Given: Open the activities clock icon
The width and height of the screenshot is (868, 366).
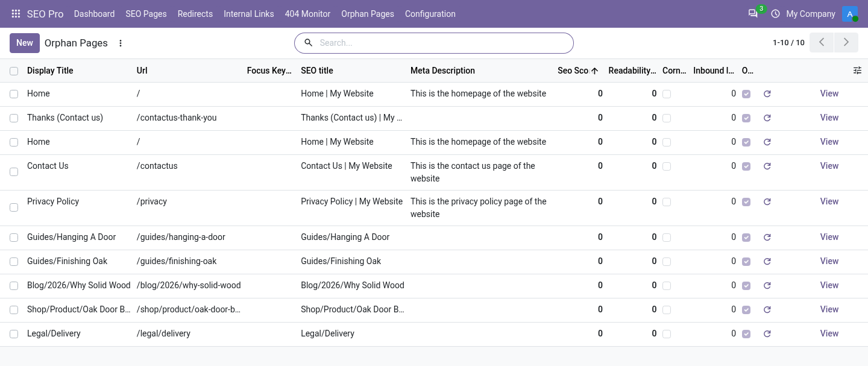Looking at the screenshot, I should pyautogui.click(x=775, y=14).
